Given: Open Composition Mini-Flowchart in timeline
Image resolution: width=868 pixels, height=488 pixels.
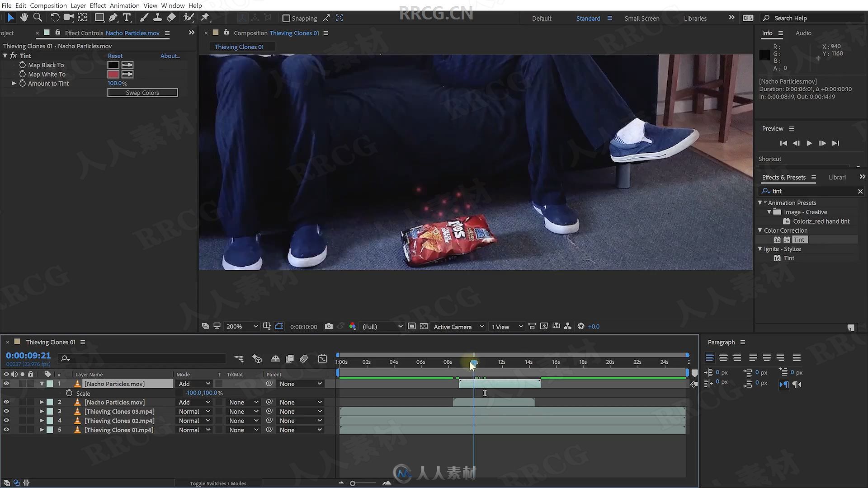Looking at the screenshot, I should coord(239,358).
